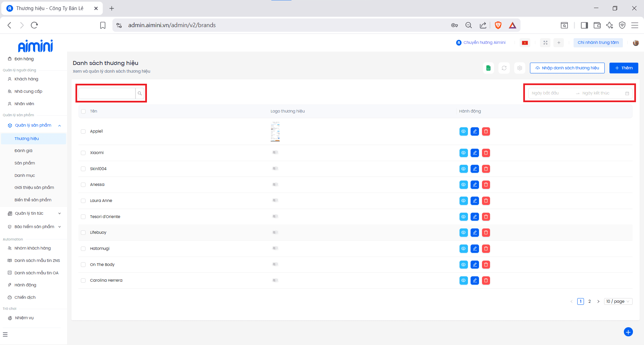Go to Khách hàng menu item
The image size is (644, 345).
pyautogui.click(x=26, y=79)
